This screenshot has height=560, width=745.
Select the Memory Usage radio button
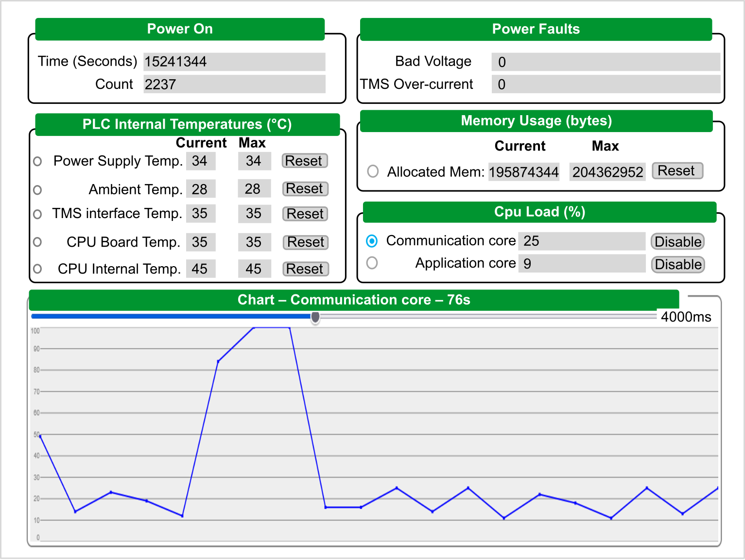pos(373,171)
